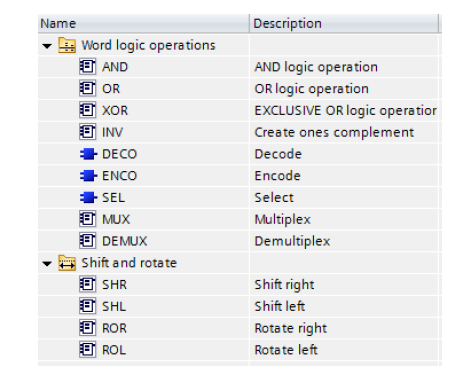Select the INV instruction entry
The width and height of the screenshot is (464, 388).
pos(112,132)
